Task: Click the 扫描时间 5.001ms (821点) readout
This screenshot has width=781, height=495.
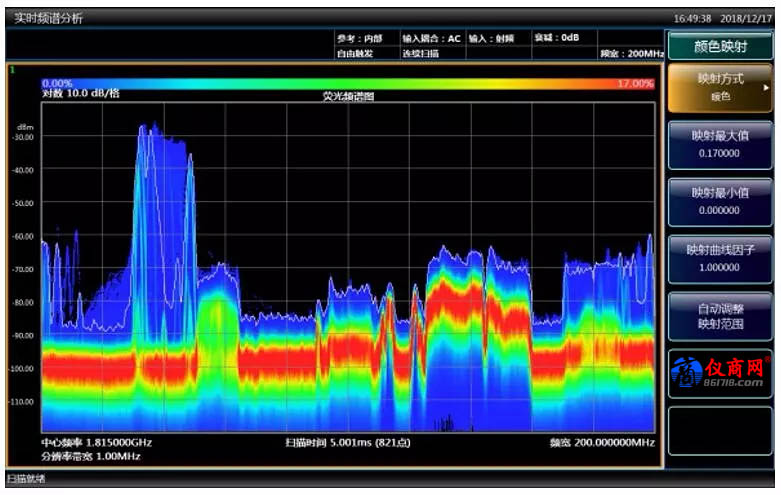Action: click(x=348, y=442)
